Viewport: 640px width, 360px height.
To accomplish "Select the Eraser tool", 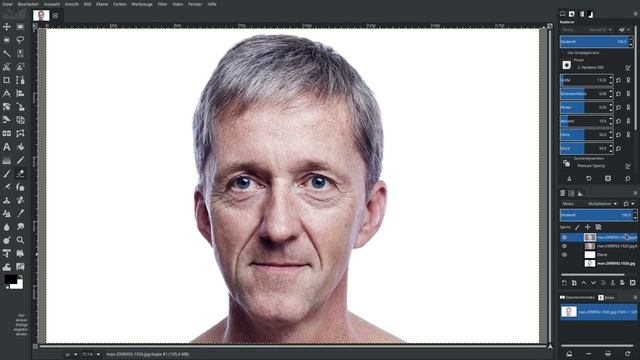I will tap(20, 174).
